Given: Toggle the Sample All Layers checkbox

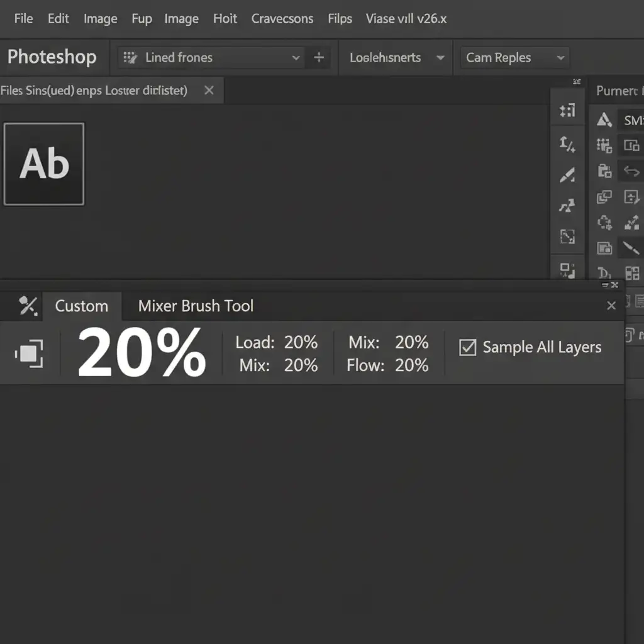Looking at the screenshot, I should click(x=467, y=347).
